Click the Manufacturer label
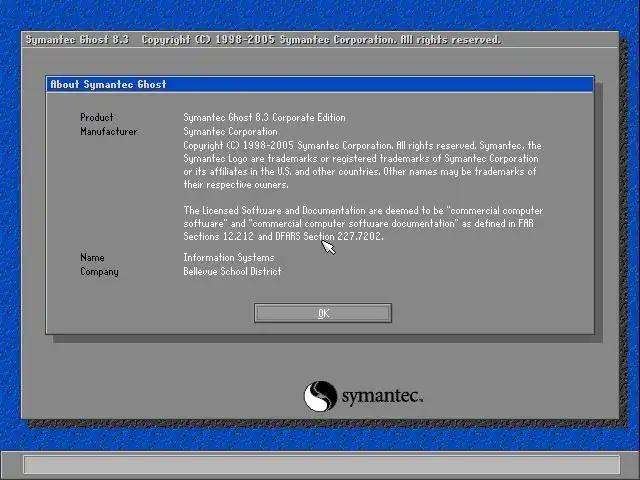 click(x=109, y=131)
